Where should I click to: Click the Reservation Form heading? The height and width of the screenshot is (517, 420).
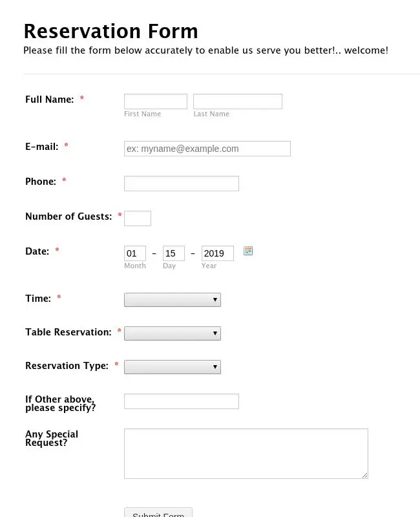[x=110, y=31]
